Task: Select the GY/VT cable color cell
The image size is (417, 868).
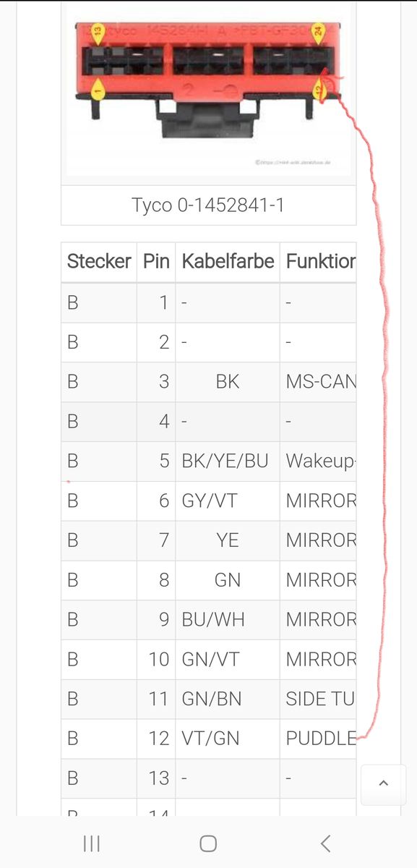Action: 228,501
